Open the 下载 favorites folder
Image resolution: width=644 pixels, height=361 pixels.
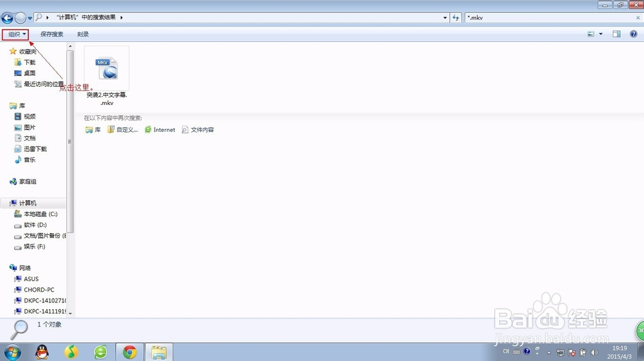pos(25,62)
